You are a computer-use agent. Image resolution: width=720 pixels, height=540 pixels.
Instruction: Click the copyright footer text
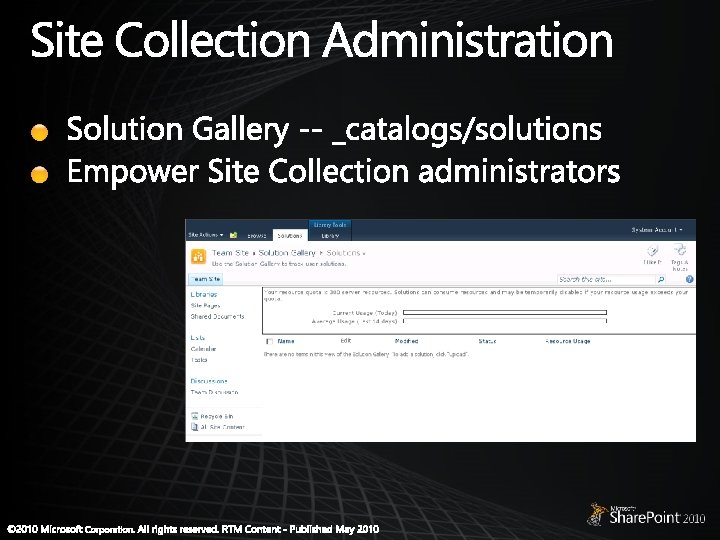(x=193, y=529)
